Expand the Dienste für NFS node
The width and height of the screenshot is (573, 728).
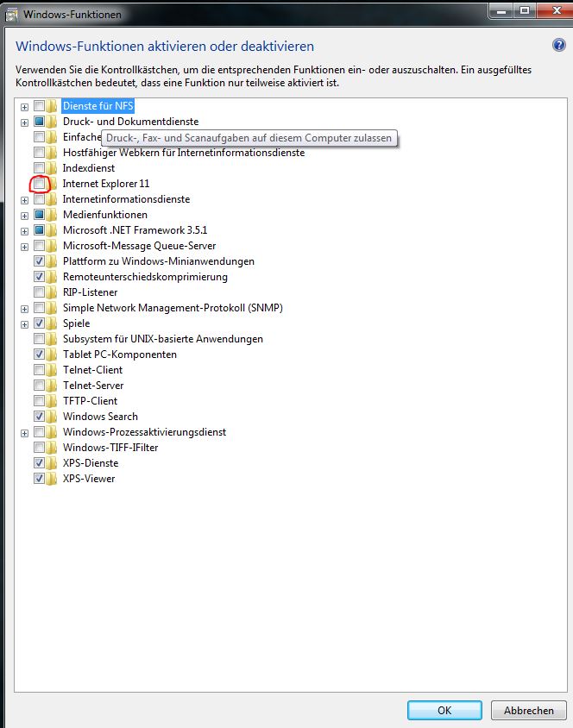point(25,107)
